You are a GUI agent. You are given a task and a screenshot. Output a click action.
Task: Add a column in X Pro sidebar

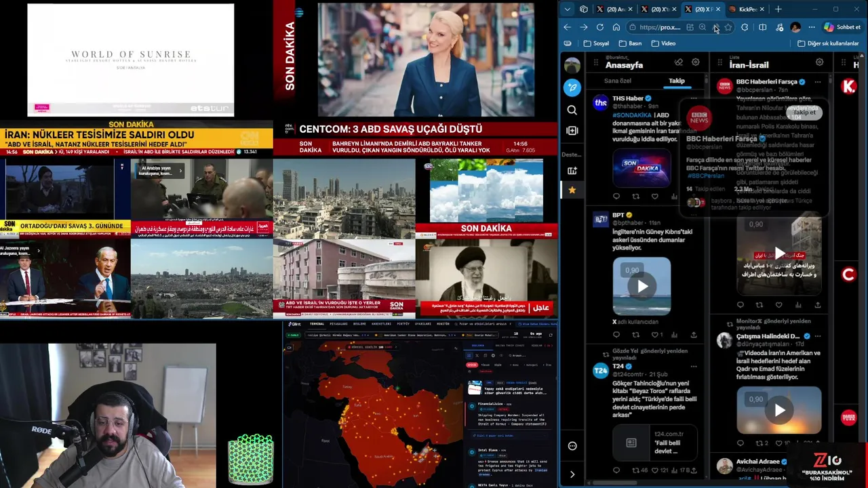coord(572,130)
